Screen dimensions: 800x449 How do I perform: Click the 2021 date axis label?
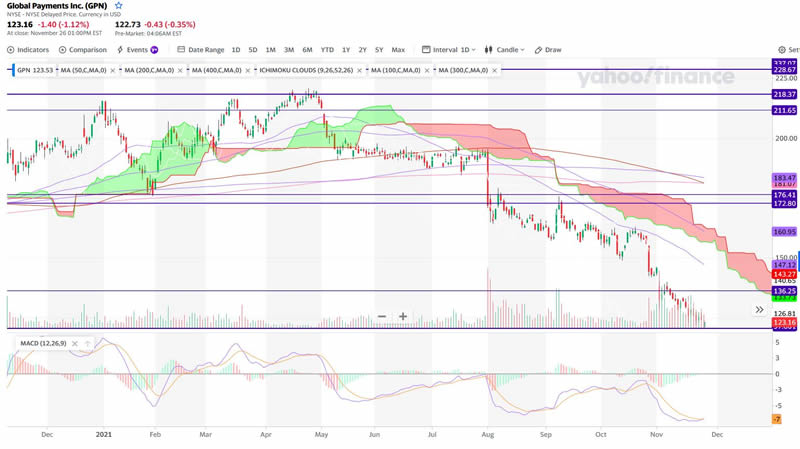(104, 435)
